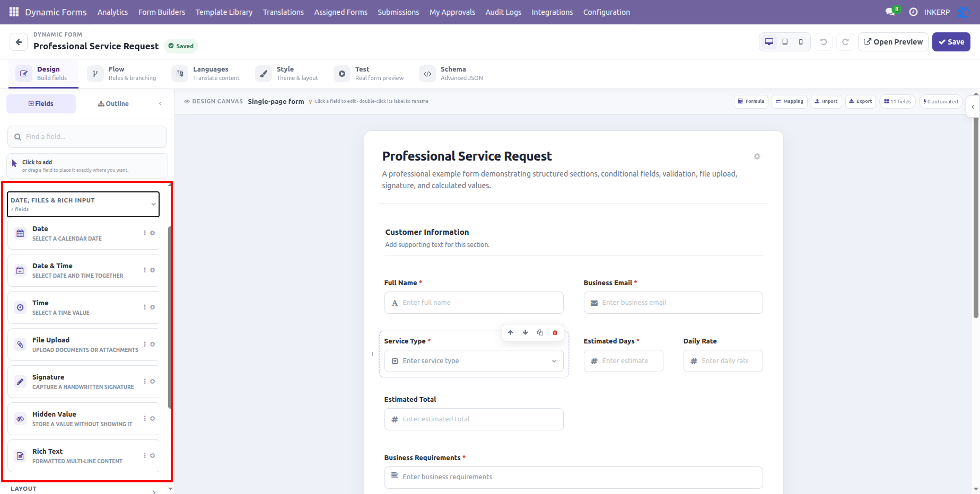
Task: Open the apps grid menu icon
Action: (14, 12)
